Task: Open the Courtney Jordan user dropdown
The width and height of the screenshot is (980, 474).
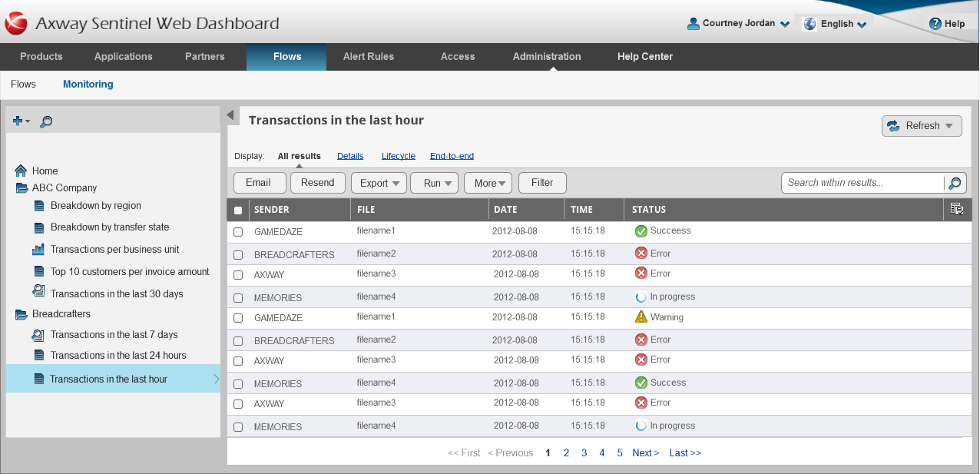Action: [x=785, y=25]
